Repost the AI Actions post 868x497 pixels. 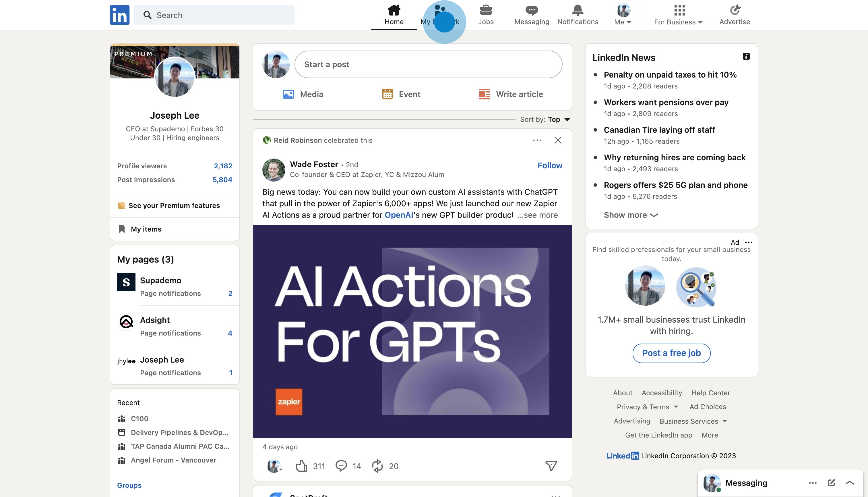click(x=377, y=466)
